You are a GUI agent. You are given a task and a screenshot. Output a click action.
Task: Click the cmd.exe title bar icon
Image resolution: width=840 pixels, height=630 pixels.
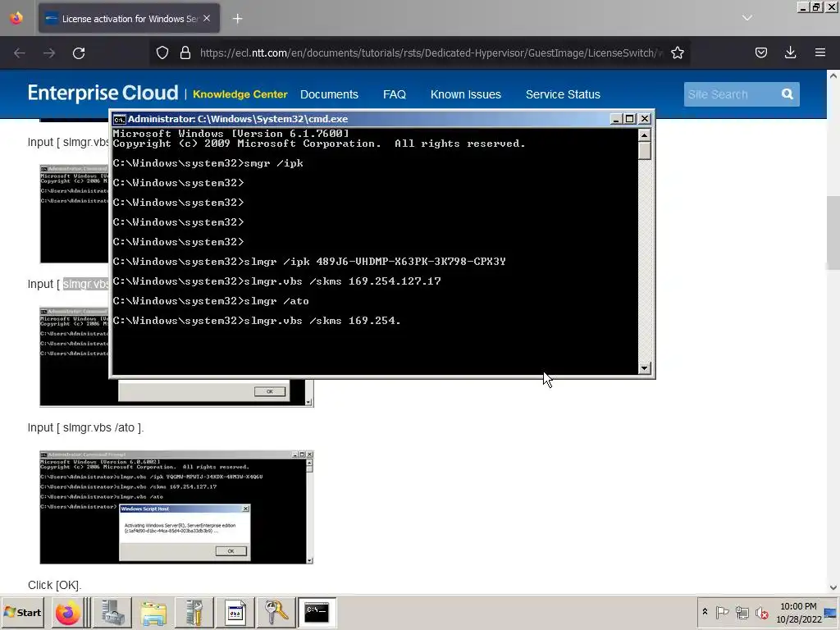120,119
